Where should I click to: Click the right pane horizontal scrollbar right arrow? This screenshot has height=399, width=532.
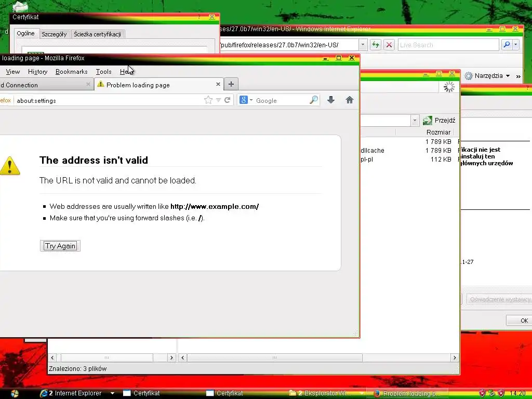tap(455, 357)
